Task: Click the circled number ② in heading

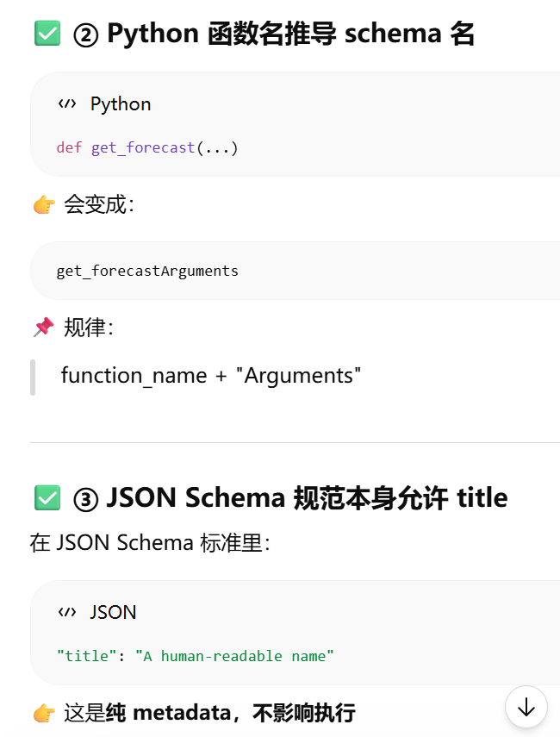Action: (x=86, y=34)
